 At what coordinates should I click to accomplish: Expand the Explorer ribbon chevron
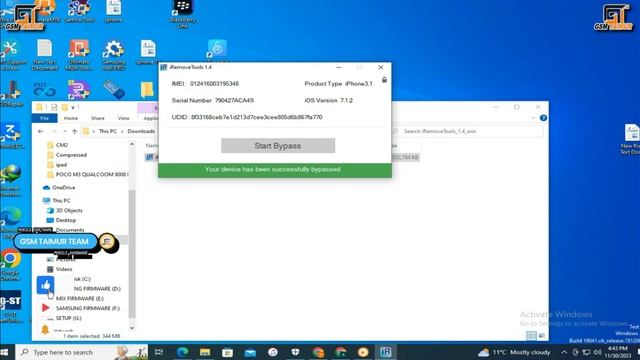coord(533,118)
